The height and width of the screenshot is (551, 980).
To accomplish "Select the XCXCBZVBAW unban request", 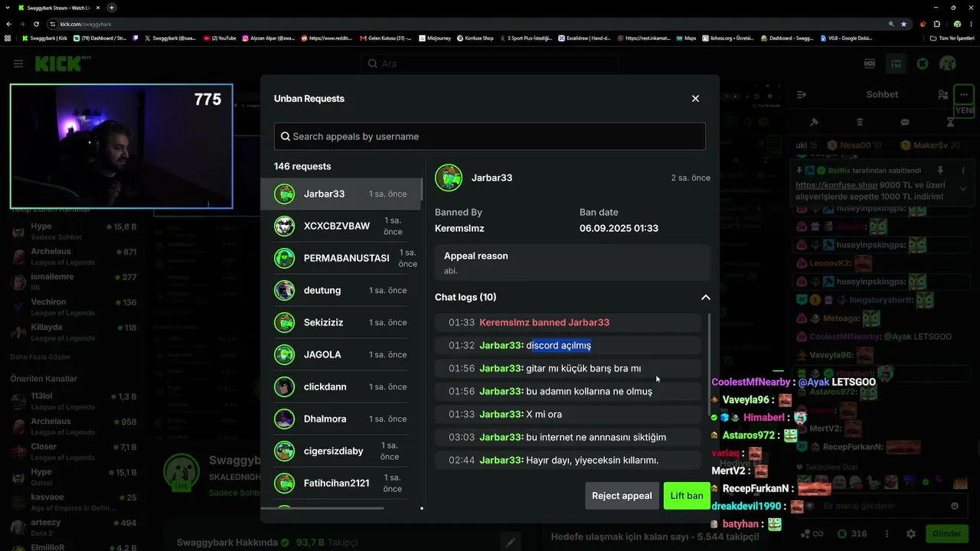I will point(341,226).
